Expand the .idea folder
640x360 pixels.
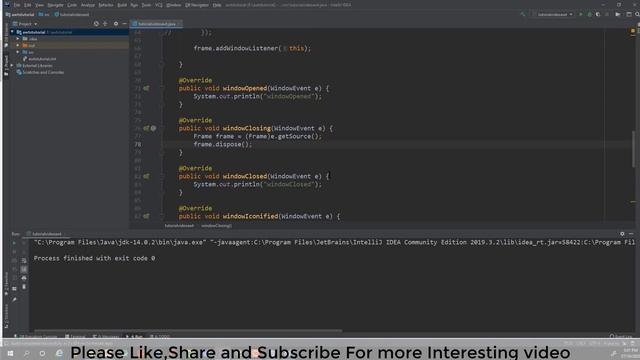(x=18, y=39)
